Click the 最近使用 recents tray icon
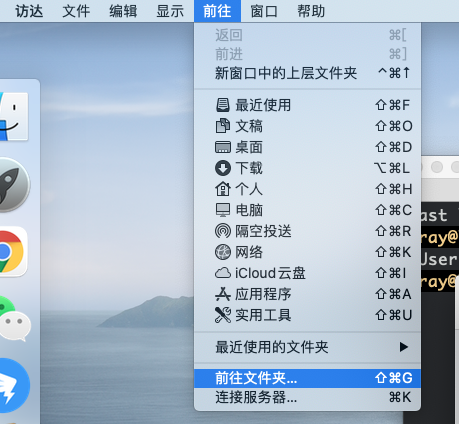459x424 pixels. click(x=223, y=105)
